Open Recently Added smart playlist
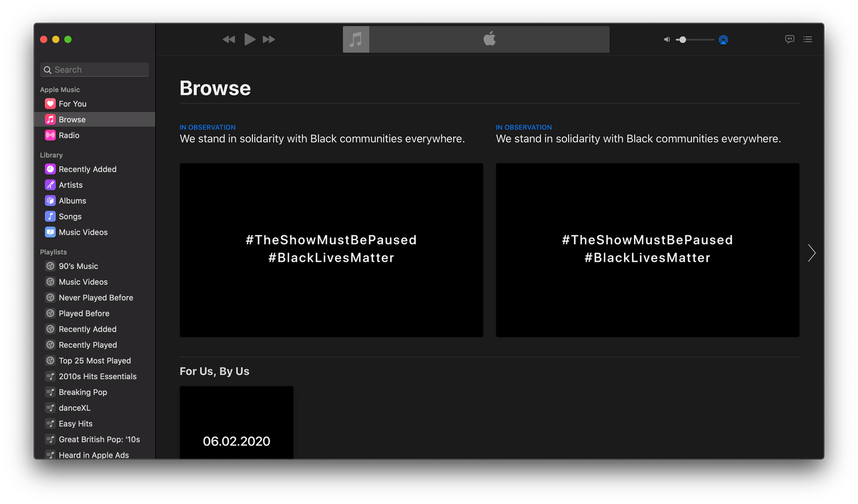Image resolution: width=858 pixels, height=504 pixels. click(94, 329)
